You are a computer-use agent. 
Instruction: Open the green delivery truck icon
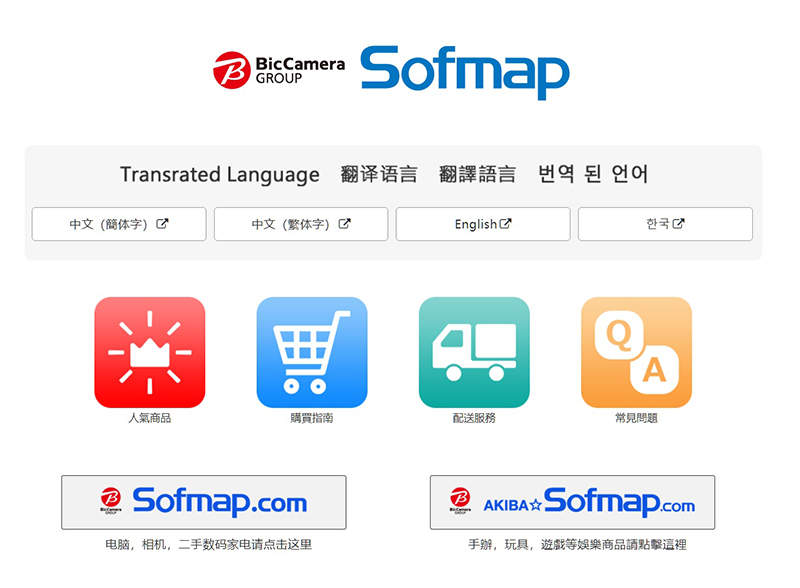pyautogui.click(x=474, y=352)
